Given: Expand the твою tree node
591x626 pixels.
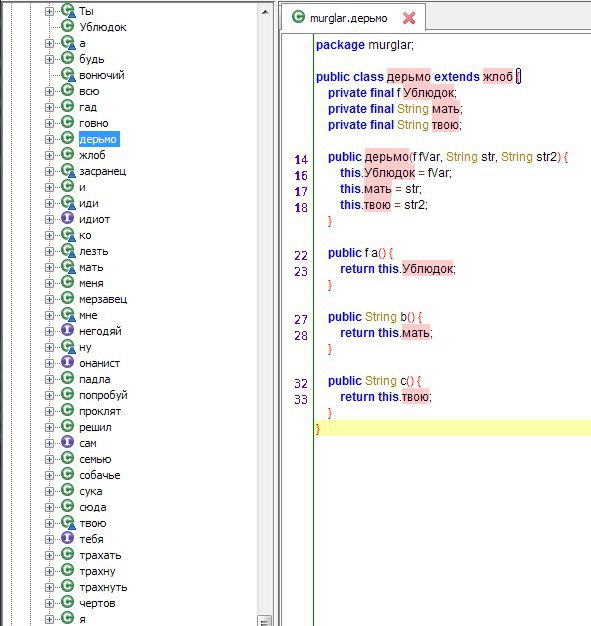Looking at the screenshot, I should coord(49,523).
